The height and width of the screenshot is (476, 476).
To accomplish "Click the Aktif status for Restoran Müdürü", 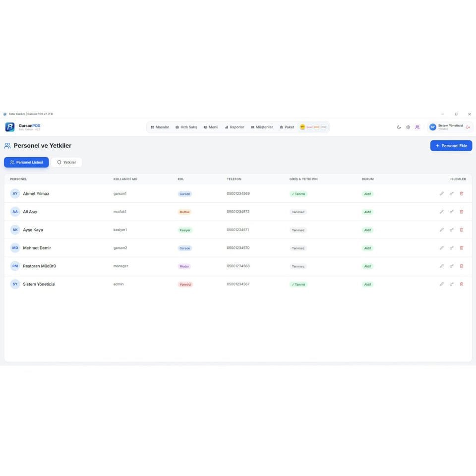I will click(367, 266).
